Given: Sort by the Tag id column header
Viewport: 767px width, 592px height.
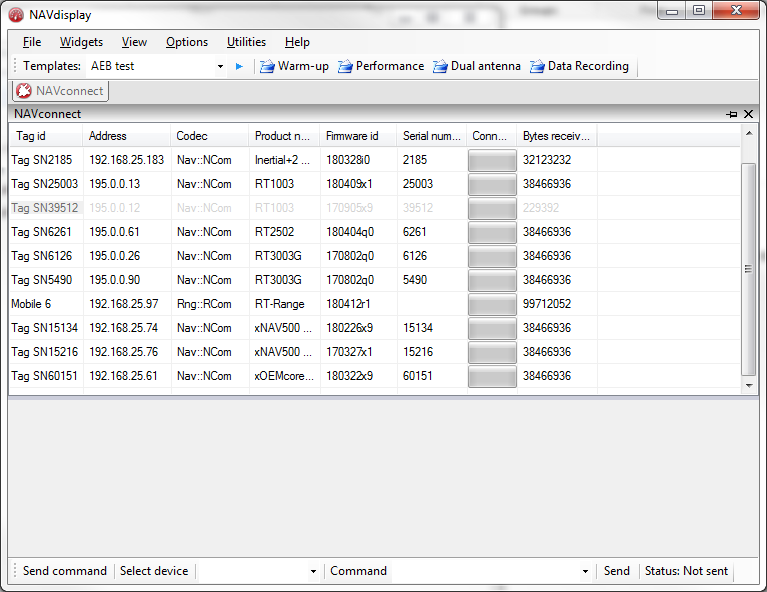Looking at the screenshot, I should [45, 136].
